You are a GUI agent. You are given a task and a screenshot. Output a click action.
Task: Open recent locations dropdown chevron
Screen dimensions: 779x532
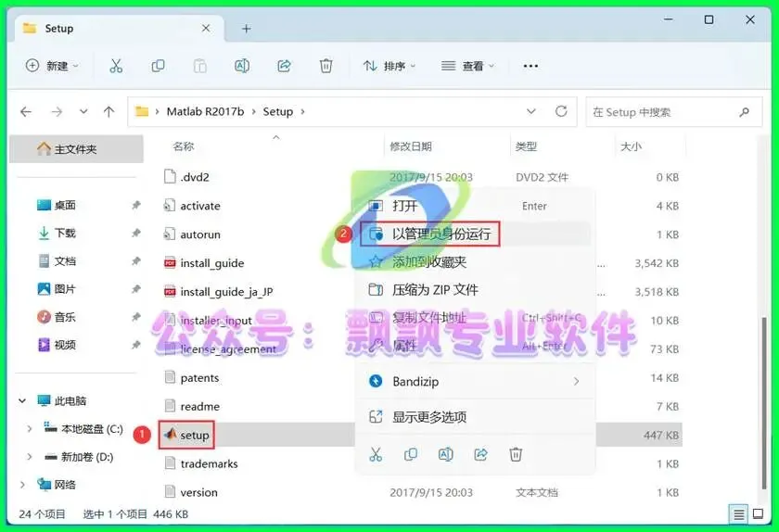click(x=83, y=112)
